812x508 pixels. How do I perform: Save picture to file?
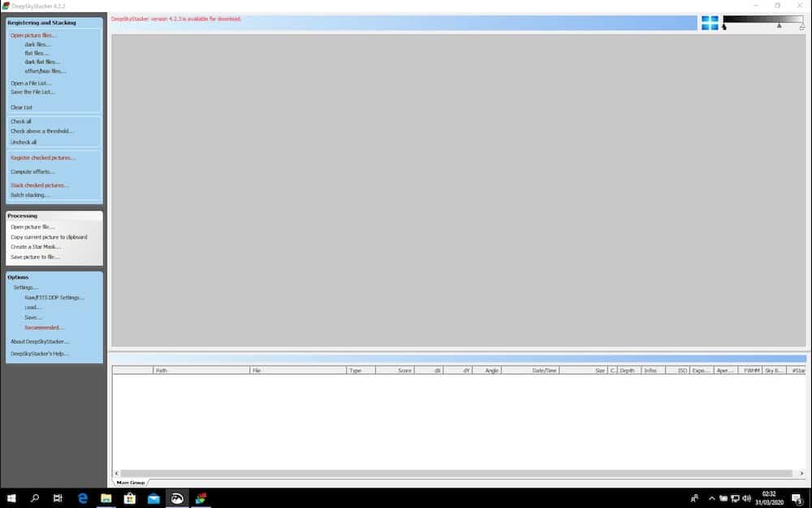coord(35,257)
